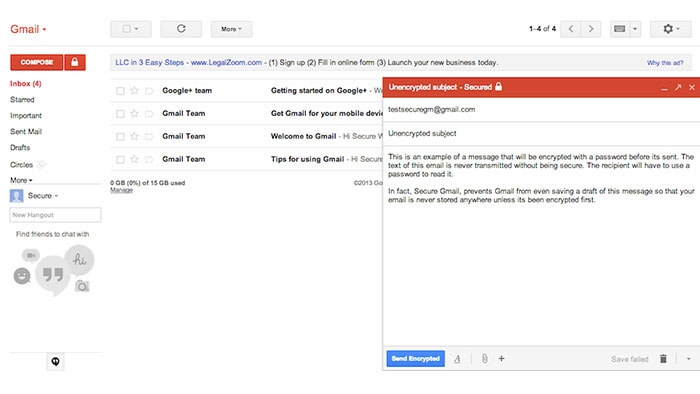Select the Get Gmail for mobile checkbox
This screenshot has width=700, height=394.
[x=120, y=114]
